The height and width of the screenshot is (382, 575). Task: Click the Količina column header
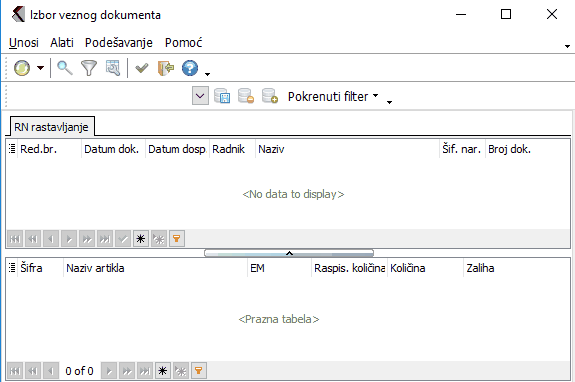click(425, 268)
